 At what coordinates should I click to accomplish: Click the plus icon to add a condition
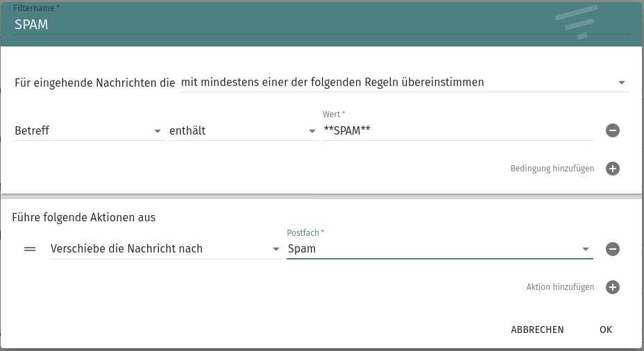tap(612, 169)
